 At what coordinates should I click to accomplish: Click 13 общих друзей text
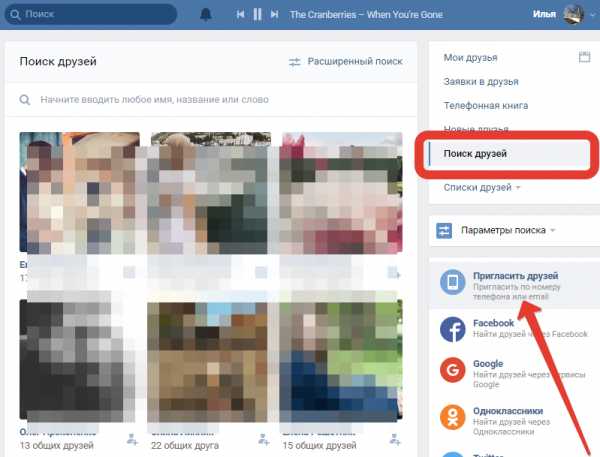pyautogui.click(x=57, y=446)
